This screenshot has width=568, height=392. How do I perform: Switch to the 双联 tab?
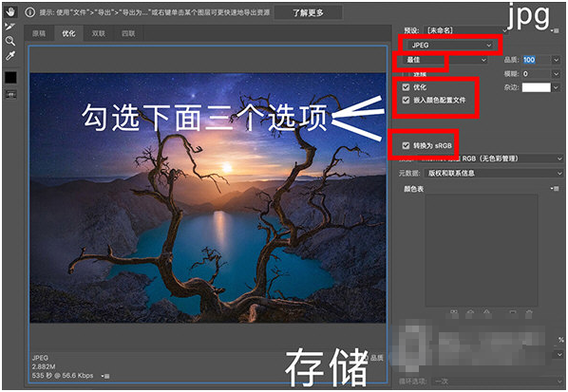pyautogui.click(x=98, y=33)
